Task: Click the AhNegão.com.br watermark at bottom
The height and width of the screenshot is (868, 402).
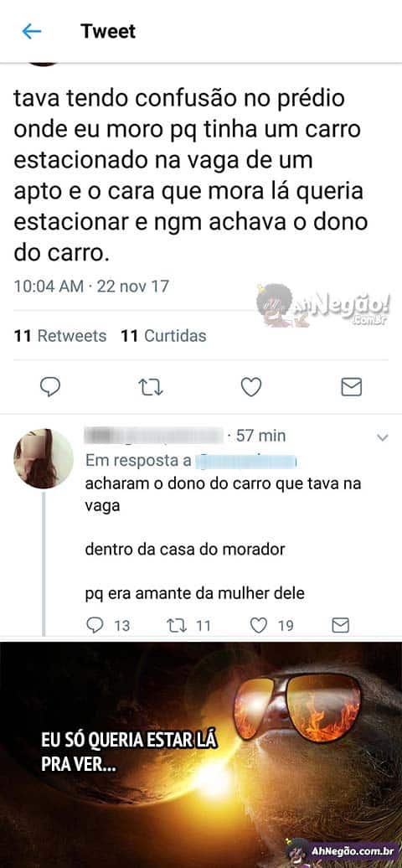Action: point(343,850)
